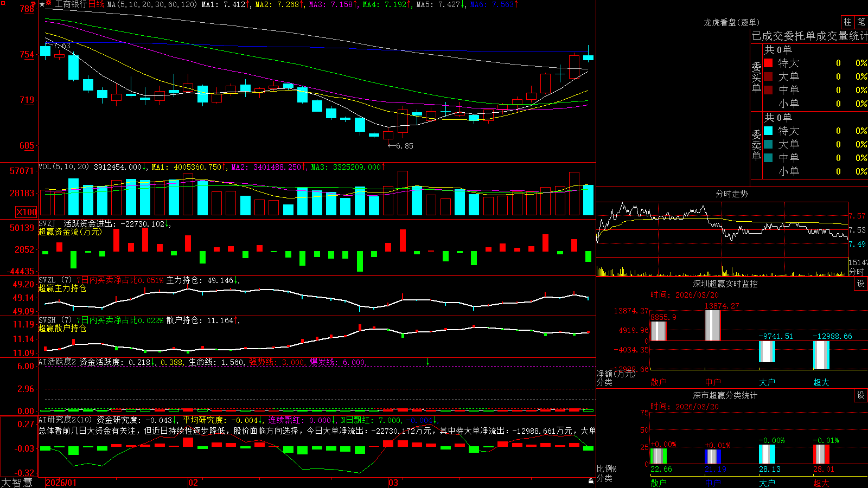Click the 2026/01 date marker on the timeline
The height and width of the screenshot is (488, 868).
click(61, 483)
